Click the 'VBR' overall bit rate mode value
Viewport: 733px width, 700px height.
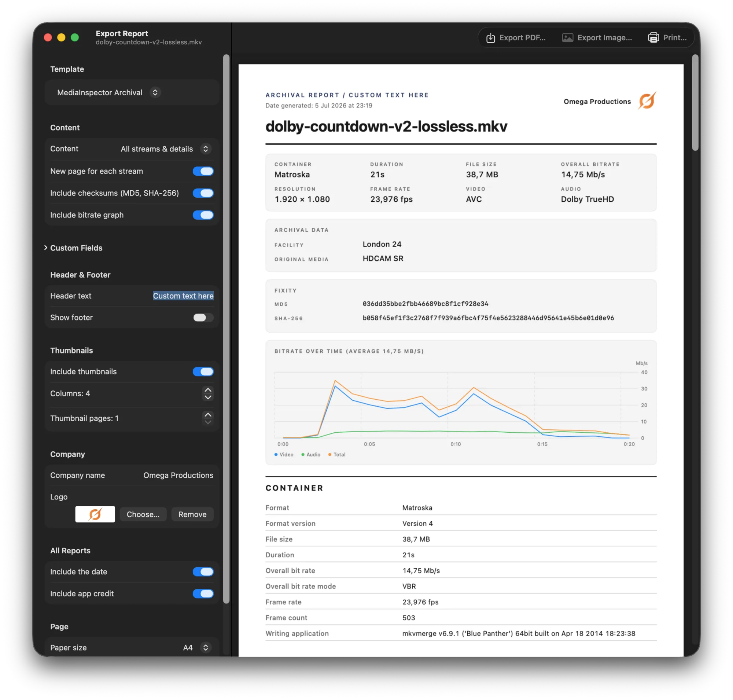click(409, 586)
